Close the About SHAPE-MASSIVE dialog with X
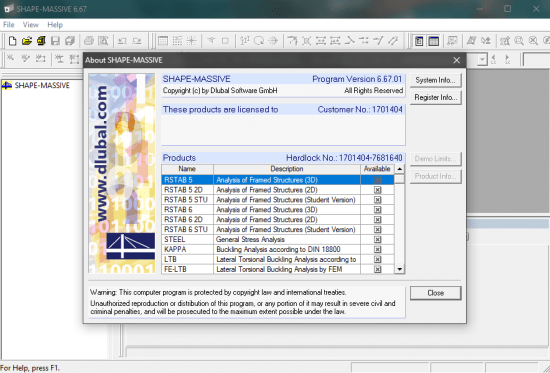 [456, 60]
